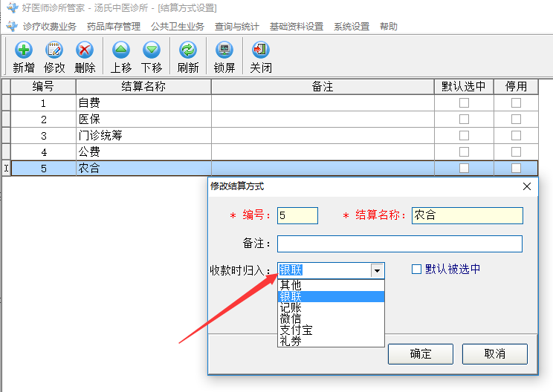Choose 记账 from the dropdown list
This screenshot has width=553, height=392.
click(x=331, y=308)
